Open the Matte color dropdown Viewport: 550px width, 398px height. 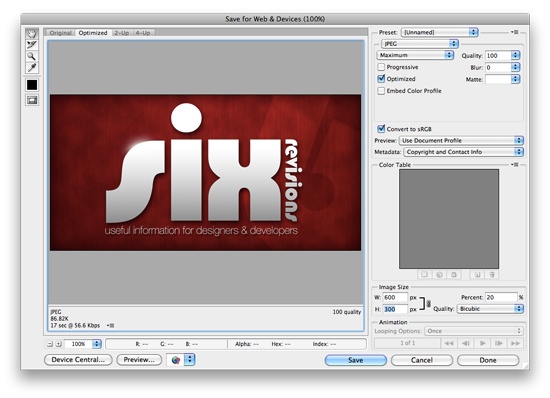(x=515, y=79)
